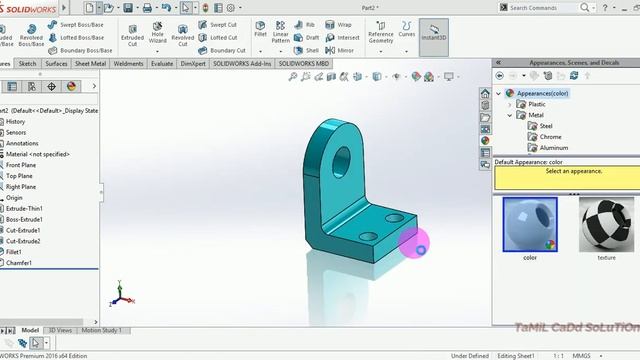Select the Swept Boss/Base tool
The width and height of the screenshot is (640, 360).
tap(76, 24)
